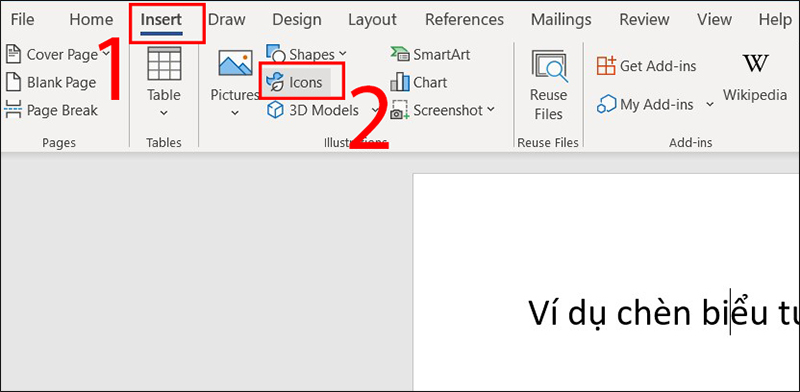
Task: Select the Insert ribbon tab
Action: [161, 20]
